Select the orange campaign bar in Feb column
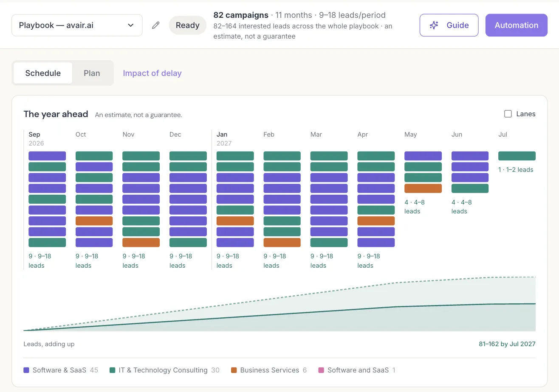The height and width of the screenshot is (392, 559). 282,243
